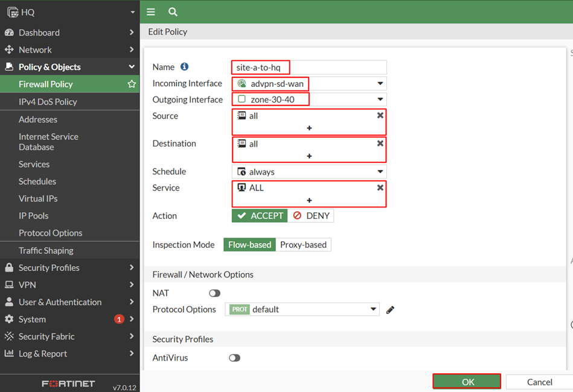Click the System notification badge showing 1
Image resolution: width=573 pixels, height=392 pixels.
(119, 320)
